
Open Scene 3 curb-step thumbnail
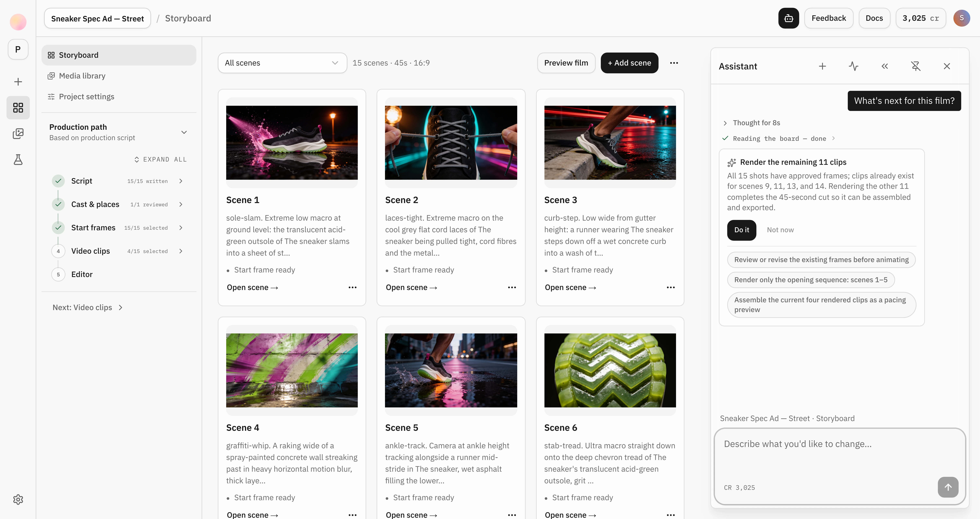coord(610,142)
